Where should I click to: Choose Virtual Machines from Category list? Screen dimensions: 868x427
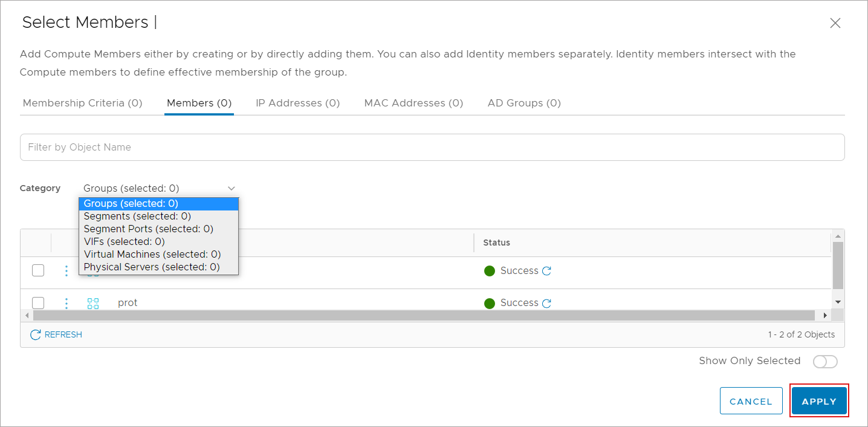point(152,254)
